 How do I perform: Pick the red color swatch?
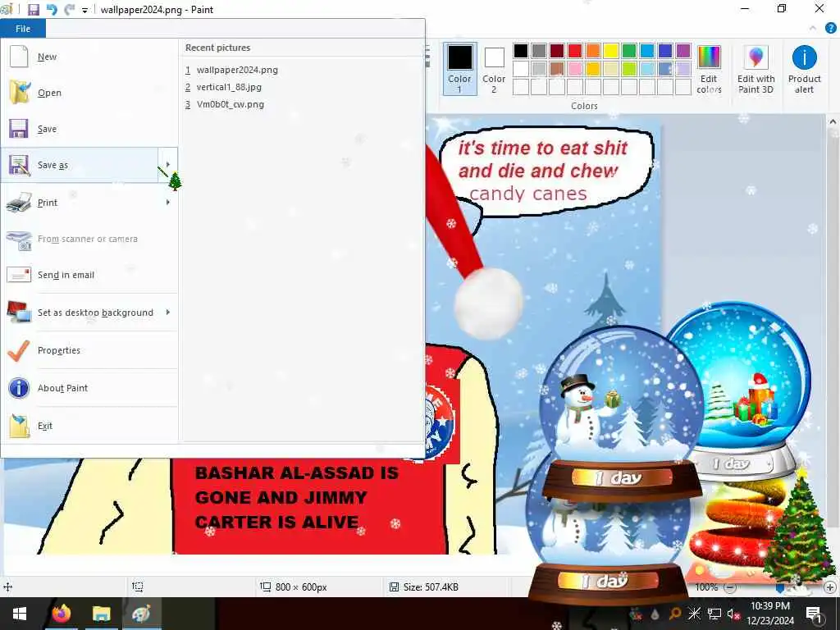click(x=575, y=51)
